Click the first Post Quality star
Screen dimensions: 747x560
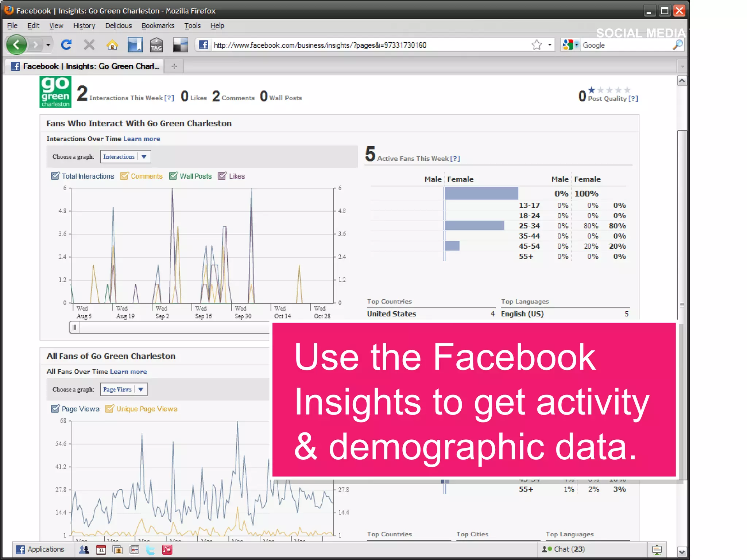point(592,90)
